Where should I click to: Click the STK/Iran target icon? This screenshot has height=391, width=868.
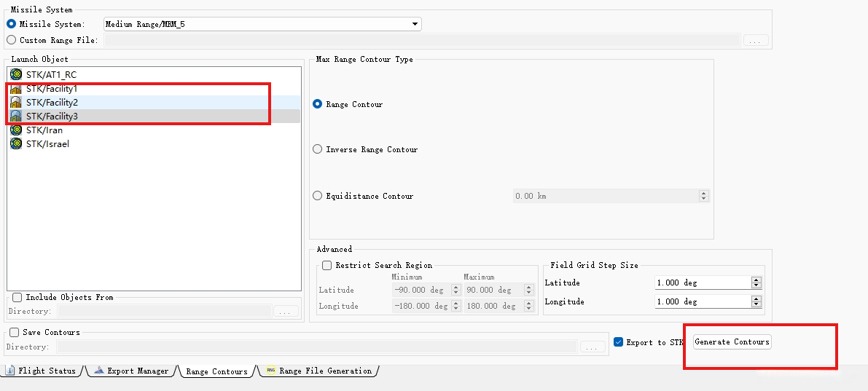click(16, 130)
